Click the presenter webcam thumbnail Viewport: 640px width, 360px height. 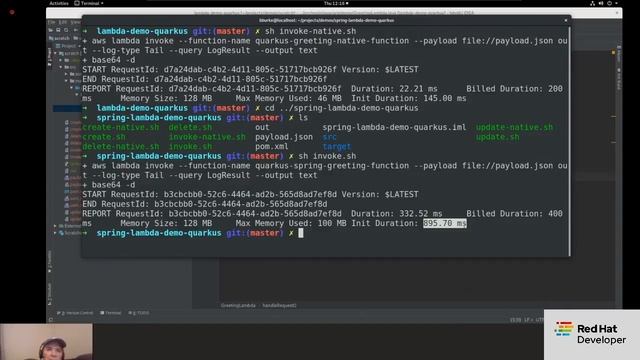pos(46,342)
